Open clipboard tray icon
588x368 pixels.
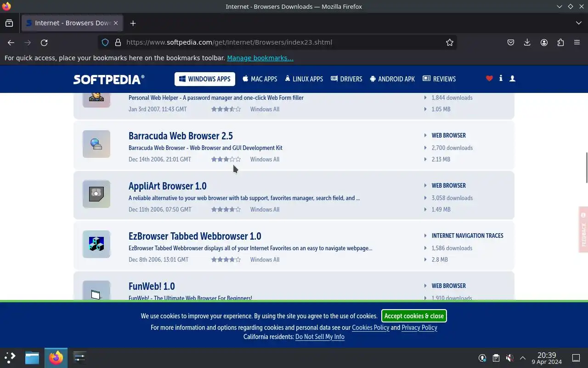(x=496, y=358)
